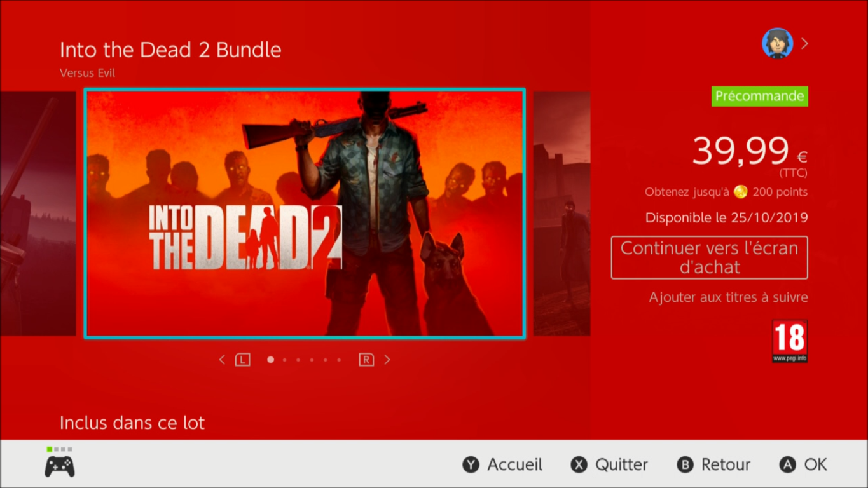The height and width of the screenshot is (488, 868).
Task: Click the PEGI 18 age rating badge
Action: pyautogui.click(x=790, y=341)
